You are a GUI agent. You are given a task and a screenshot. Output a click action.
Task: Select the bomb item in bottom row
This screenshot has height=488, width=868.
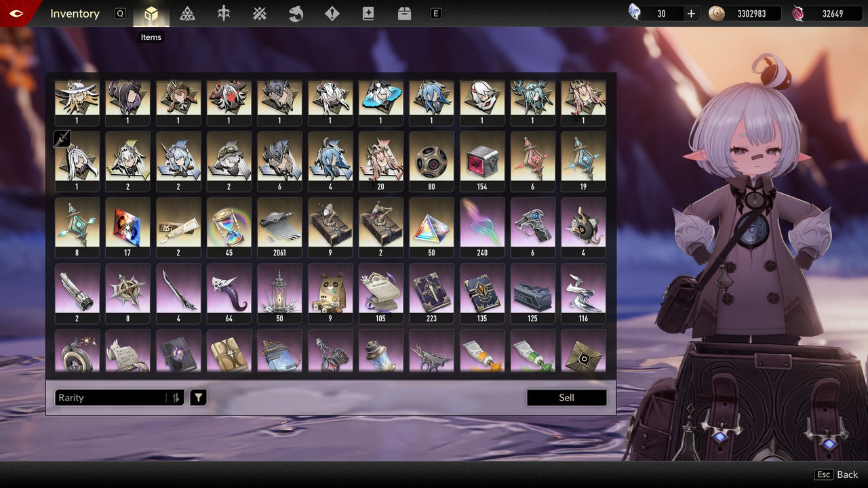[77, 351]
